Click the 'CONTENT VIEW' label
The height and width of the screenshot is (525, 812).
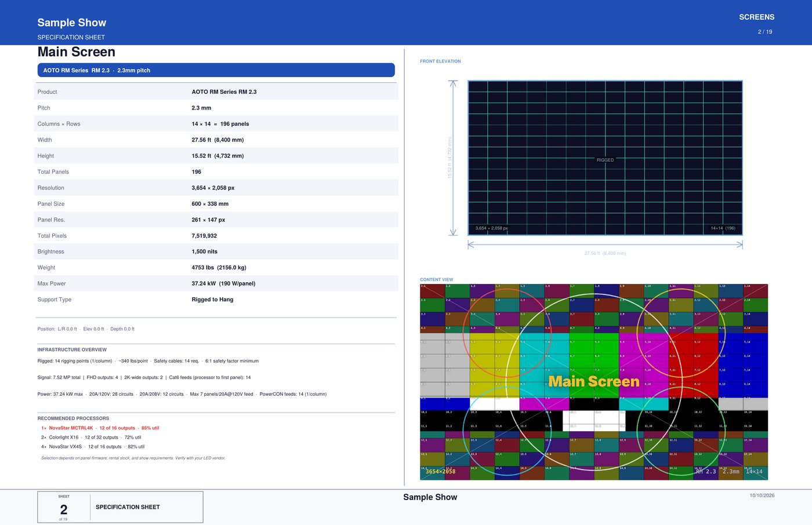click(x=436, y=280)
